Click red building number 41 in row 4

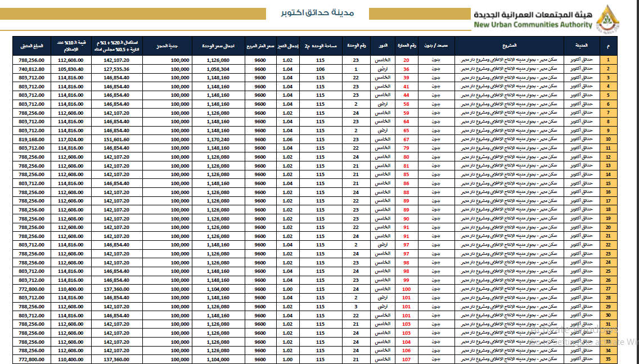point(406,87)
